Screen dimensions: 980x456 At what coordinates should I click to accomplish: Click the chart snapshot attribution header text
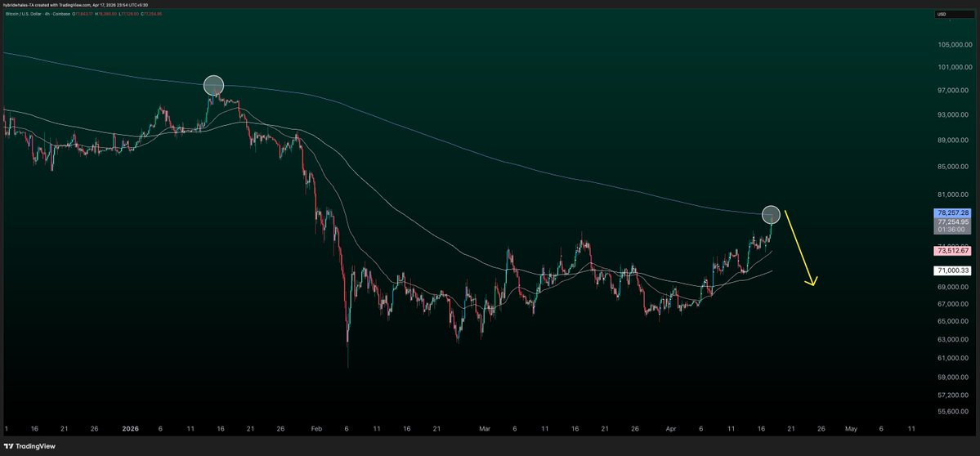point(75,4)
